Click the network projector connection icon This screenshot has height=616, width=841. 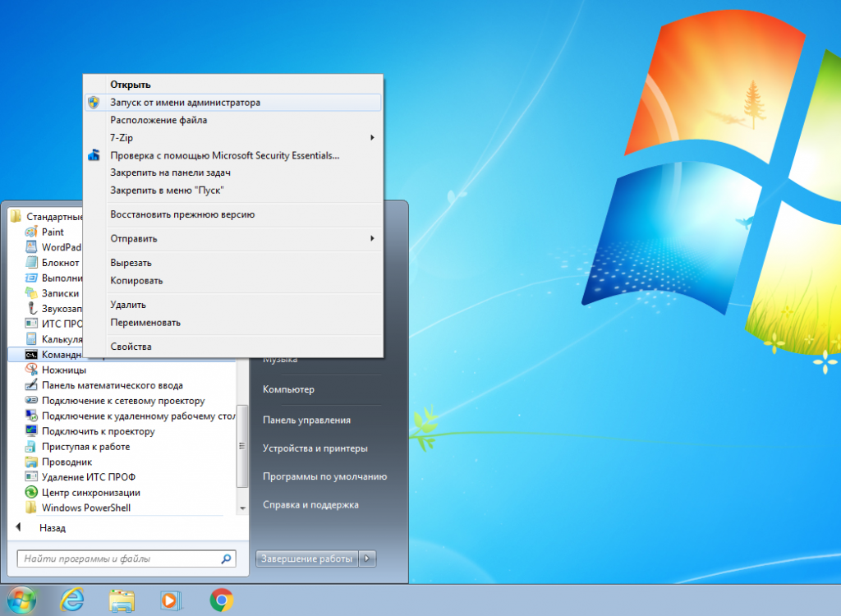coord(31,400)
